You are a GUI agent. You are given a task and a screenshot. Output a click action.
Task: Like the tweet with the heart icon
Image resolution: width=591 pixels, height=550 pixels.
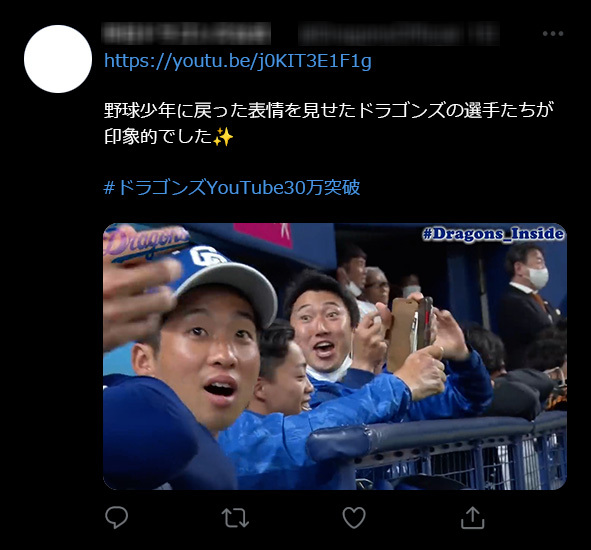[354, 517]
